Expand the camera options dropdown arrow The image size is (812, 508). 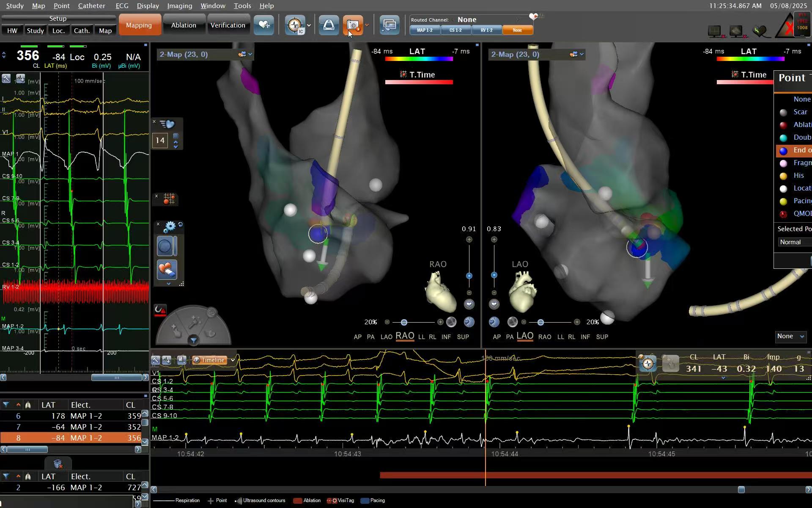(x=367, y=25)
